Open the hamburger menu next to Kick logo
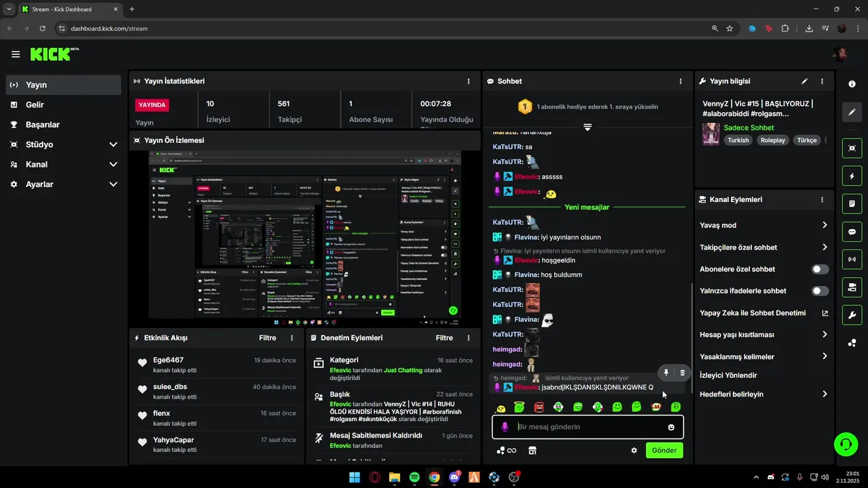868x488 pixels. (16, 54)
